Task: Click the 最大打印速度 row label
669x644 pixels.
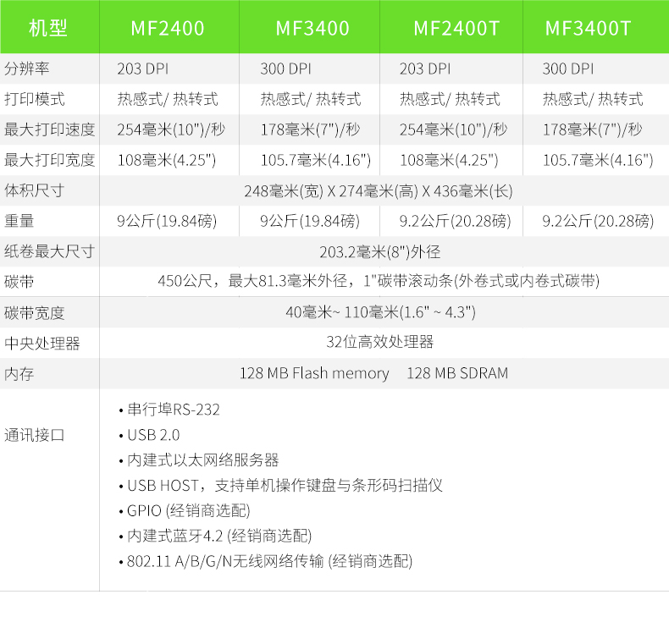Action: pyautogui.click(x=49, y=129)
